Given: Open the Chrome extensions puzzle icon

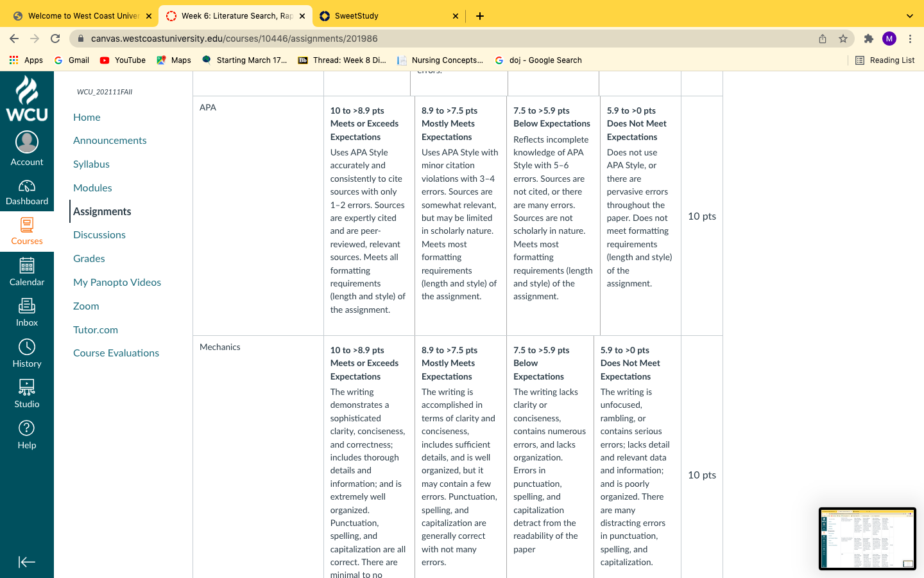Looking at the screenshot, I should (869, 39).
